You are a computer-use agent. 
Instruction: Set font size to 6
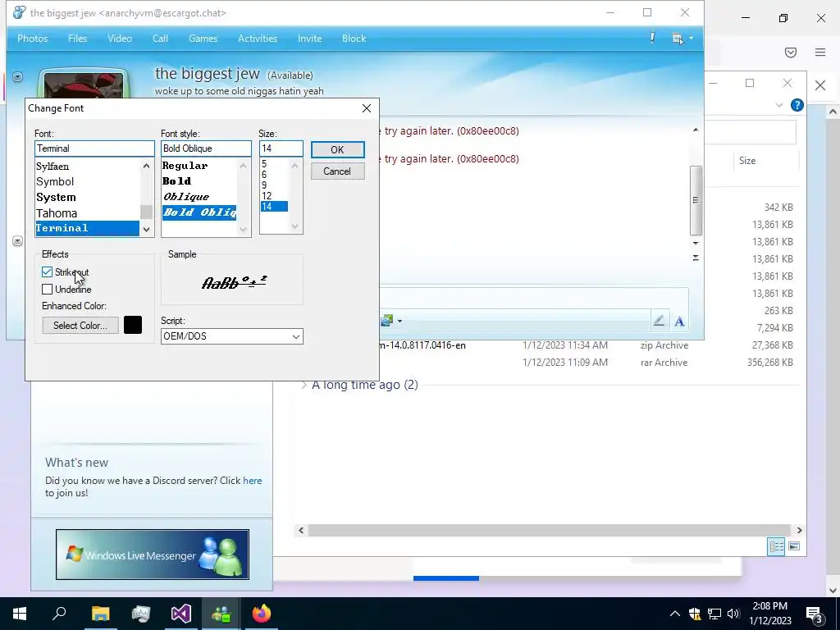(x=264, y=174)
